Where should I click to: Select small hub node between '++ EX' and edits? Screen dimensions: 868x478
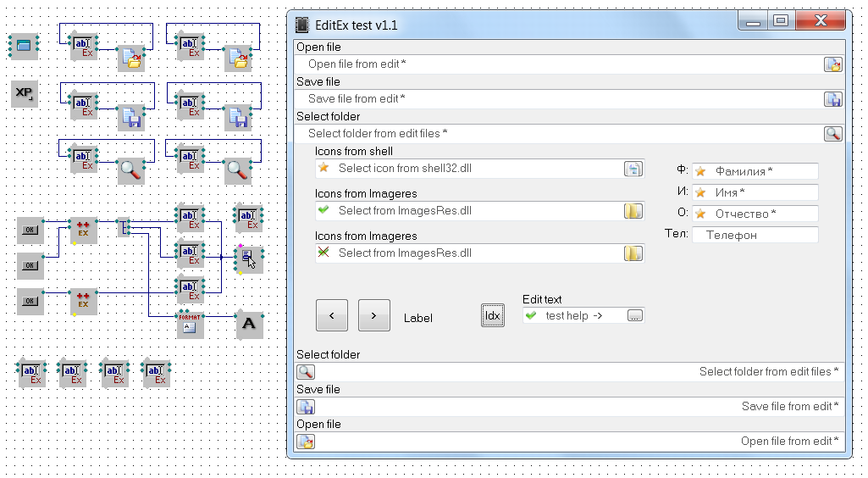click(124, 227)
